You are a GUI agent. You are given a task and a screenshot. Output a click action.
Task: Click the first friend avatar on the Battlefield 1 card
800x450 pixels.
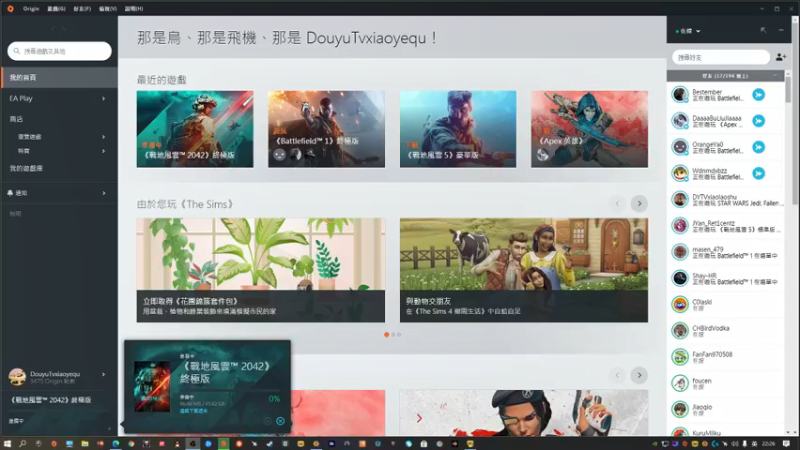click(280, 154)
